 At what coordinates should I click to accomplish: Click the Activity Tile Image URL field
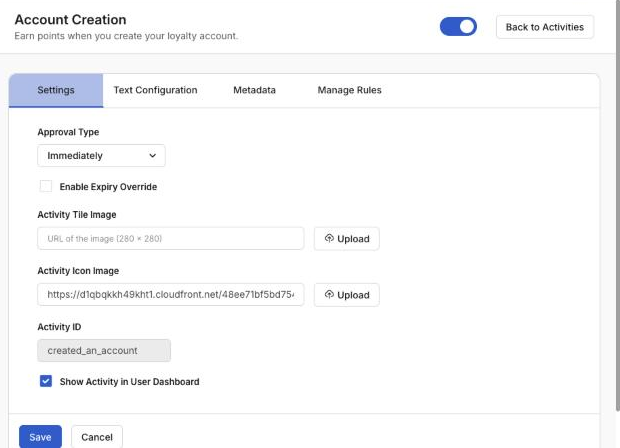point(170,238)
